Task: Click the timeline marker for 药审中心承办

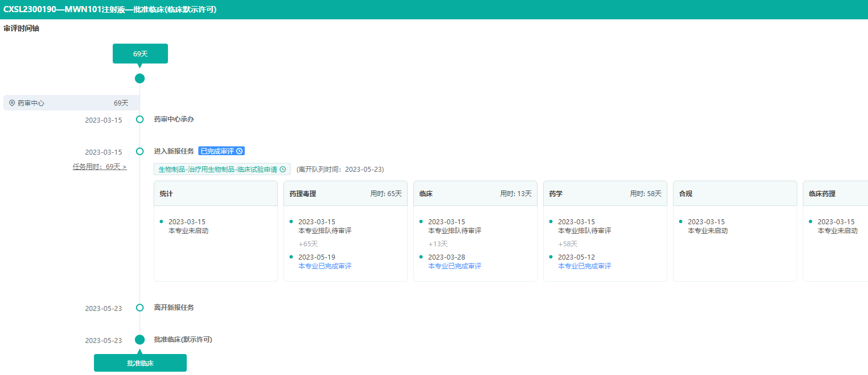Action: tap(140, 119)
